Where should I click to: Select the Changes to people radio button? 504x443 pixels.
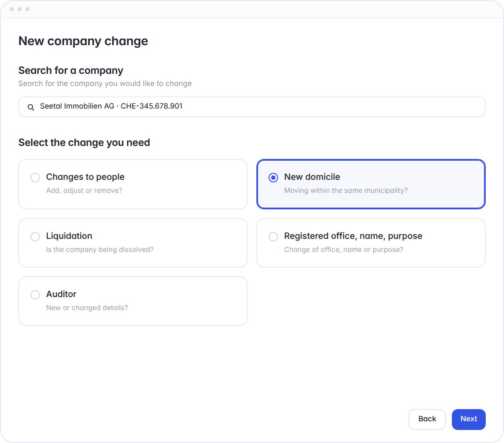coord(35,177)
